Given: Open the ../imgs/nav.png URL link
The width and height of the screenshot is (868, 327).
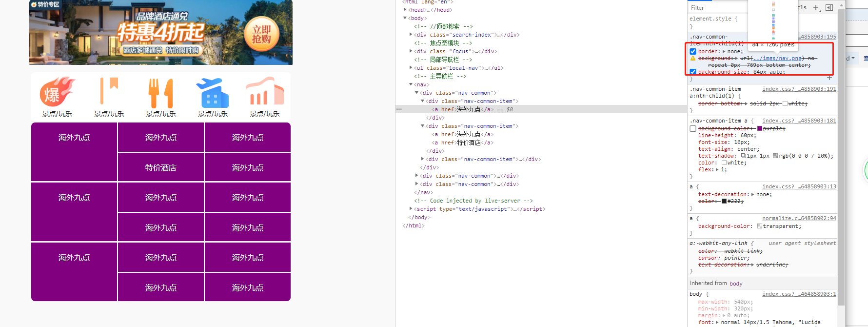Looking at the screenshot, I should (x=776, y=58).
